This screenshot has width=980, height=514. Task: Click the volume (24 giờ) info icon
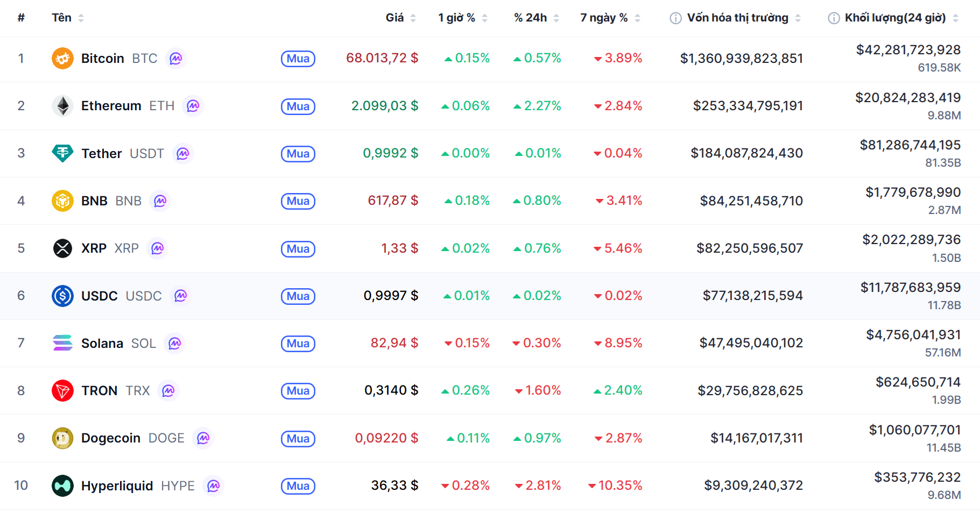click(833, 18)
